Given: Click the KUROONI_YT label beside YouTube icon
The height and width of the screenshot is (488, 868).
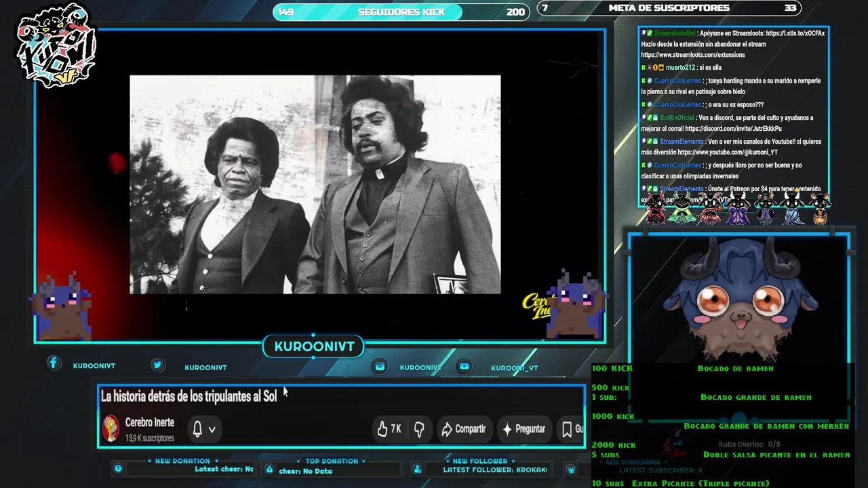Looking at the screenshot, I should (x=515, y=368).
